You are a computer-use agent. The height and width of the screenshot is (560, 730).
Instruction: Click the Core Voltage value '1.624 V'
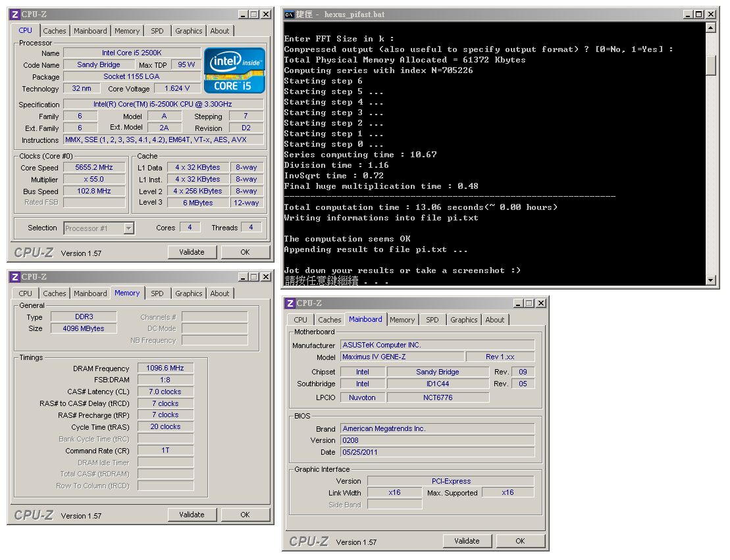pyautogui.click(x=177, y=88)
